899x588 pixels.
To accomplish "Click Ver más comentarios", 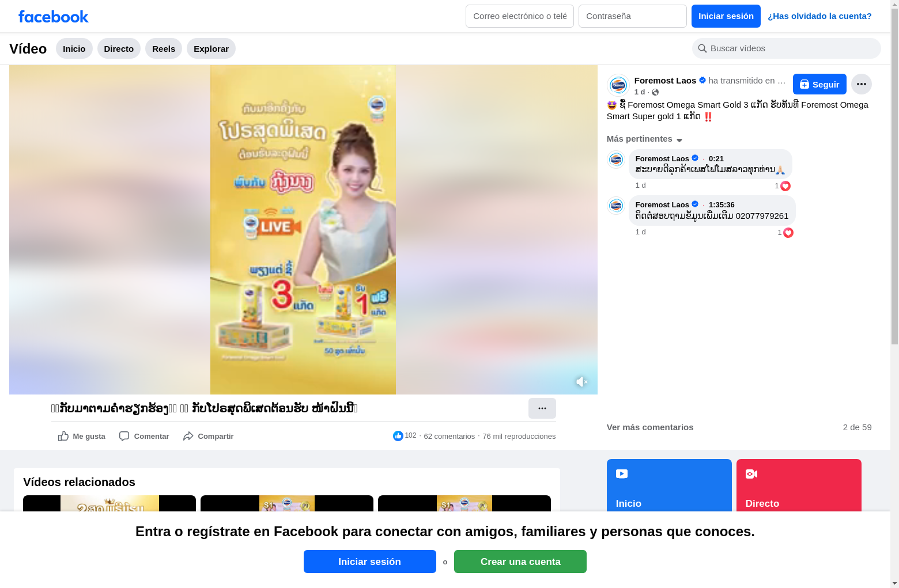I will (650, 427).
